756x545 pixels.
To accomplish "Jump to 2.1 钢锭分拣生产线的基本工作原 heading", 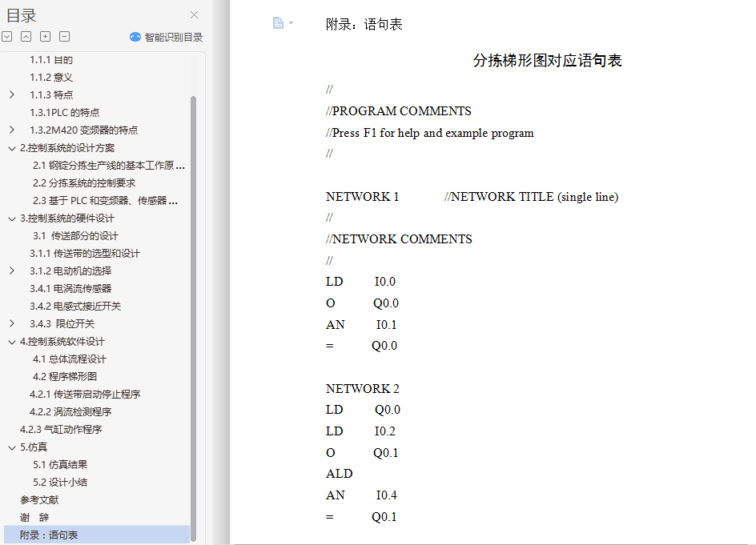I will tap(109, 166).
